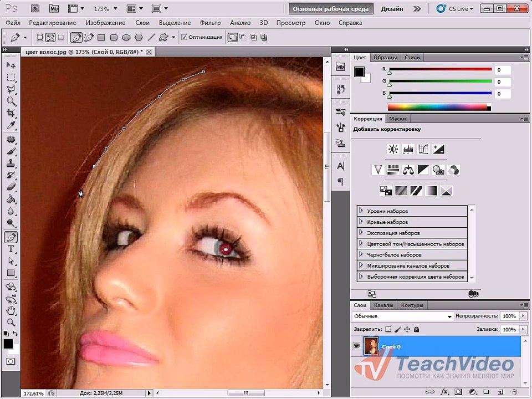Switch to Образцы tab
Image resolution: width=532 pixels, height=399 pixels.
click(x=385, y=57)
